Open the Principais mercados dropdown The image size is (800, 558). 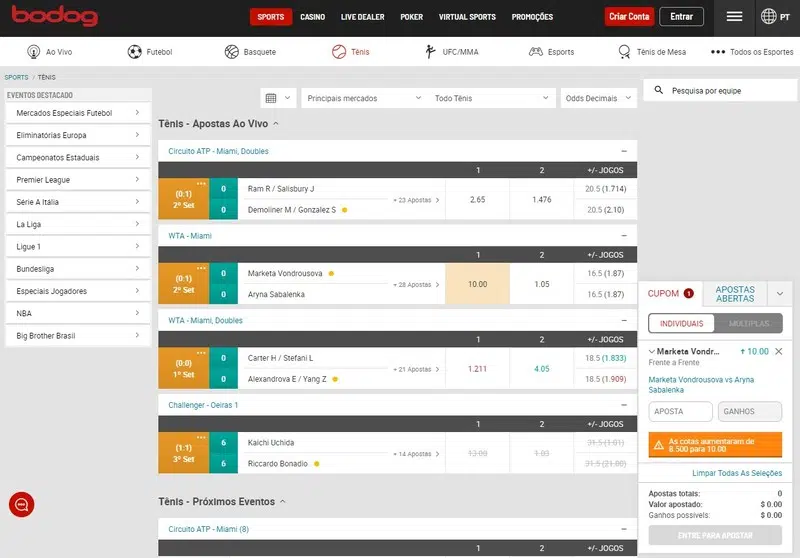(363, 98)
